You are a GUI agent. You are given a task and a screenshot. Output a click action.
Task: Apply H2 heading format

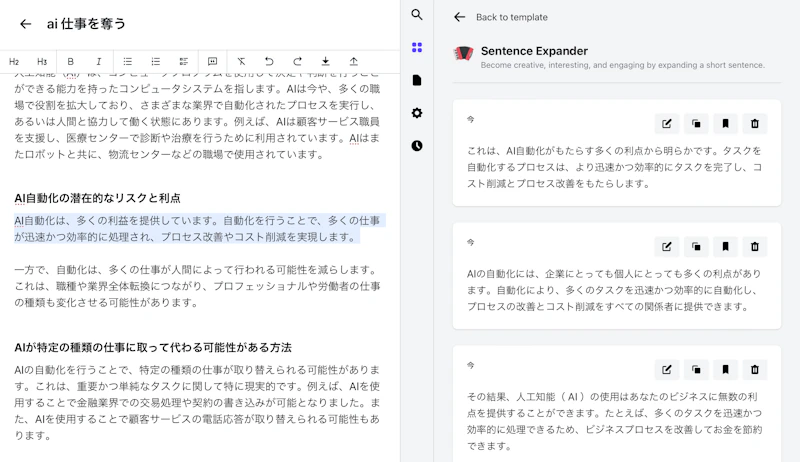14,62
